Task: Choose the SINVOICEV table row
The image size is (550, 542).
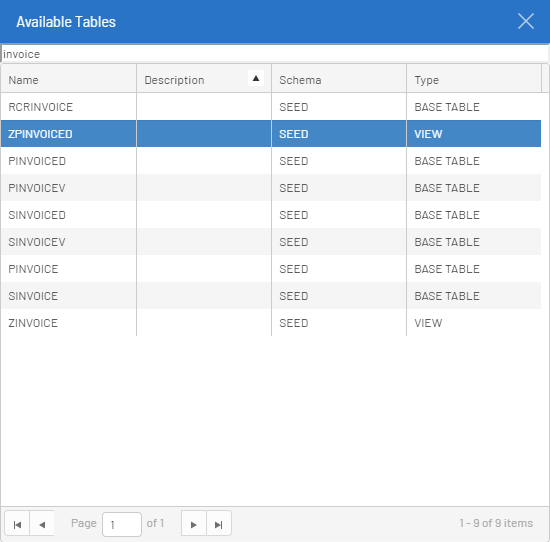Action: pyautogui.click(x=271, y=242)
